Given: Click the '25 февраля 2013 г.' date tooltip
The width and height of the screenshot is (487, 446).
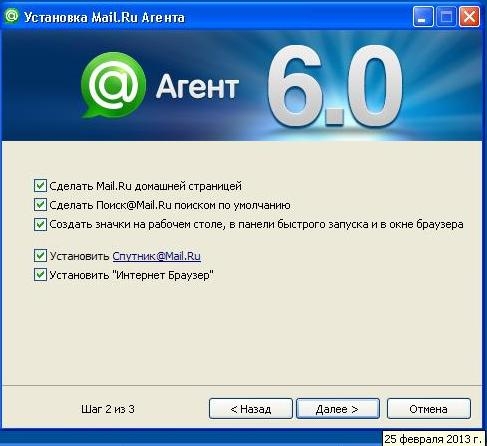Looking at the screenshot, I should pyautogui.click(x=433, y=439).
